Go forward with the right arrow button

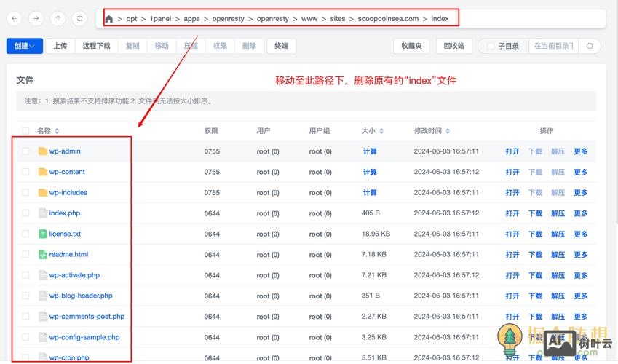click(36, 18)
